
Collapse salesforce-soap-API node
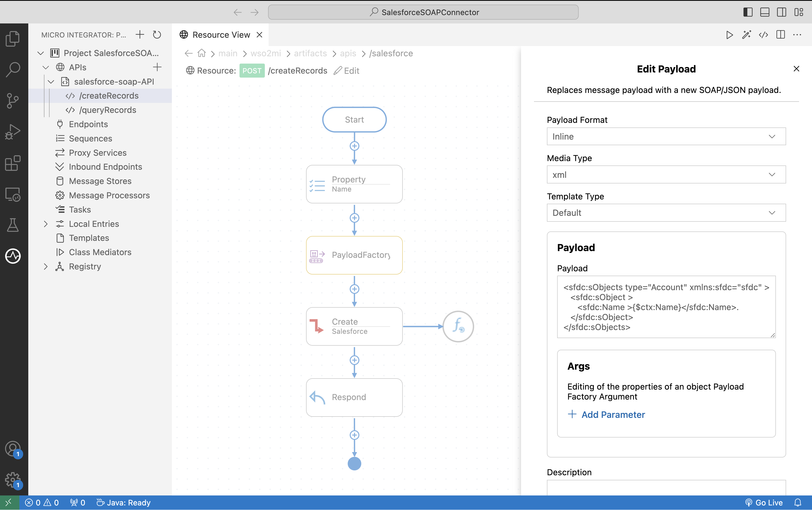coord(51,82)
